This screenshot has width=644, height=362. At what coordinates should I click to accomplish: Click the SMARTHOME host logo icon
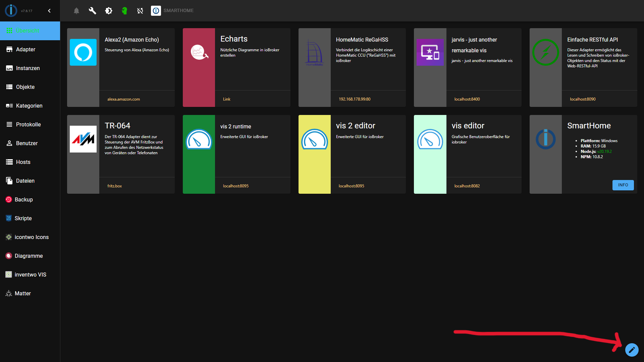click(x=156, y=11)
